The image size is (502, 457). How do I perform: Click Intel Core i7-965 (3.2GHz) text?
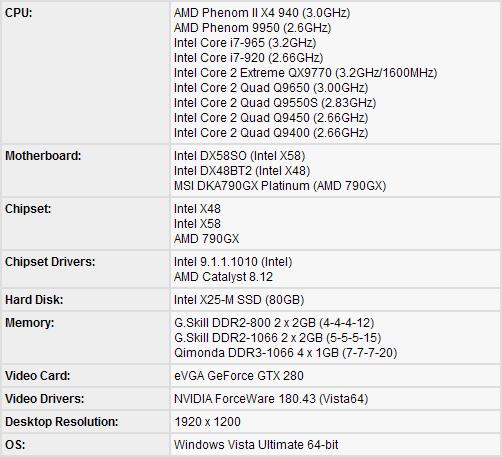click(245, 43)
